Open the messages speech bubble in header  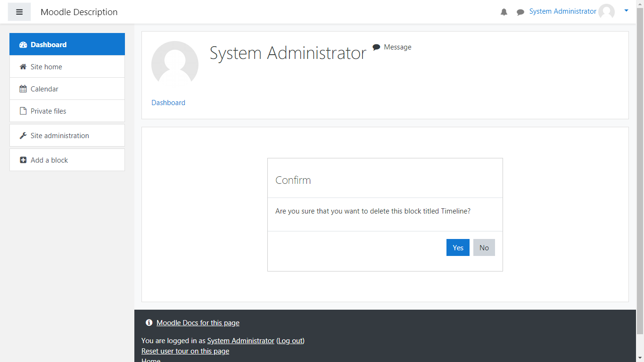tap(520, 12)
